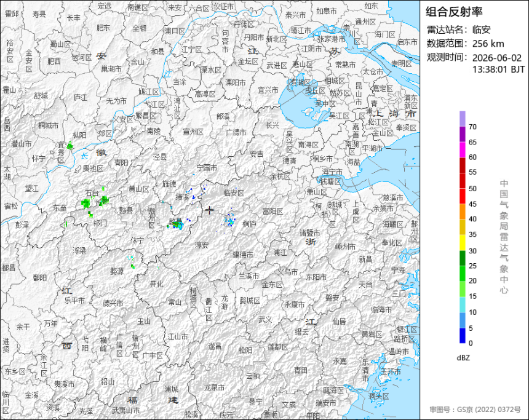
Task: Click the 富阳区 map label
Action: (x=272, y=212)
